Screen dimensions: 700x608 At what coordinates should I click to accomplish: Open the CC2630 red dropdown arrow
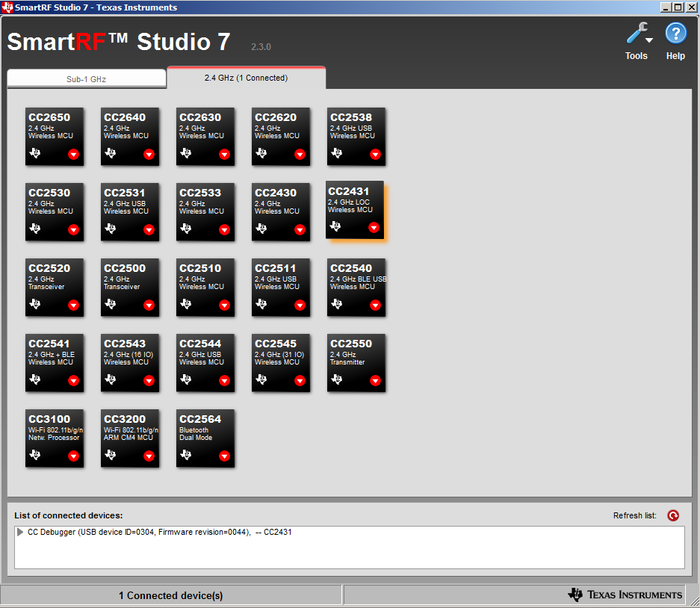pyautogui.click(x=225, y=155)
